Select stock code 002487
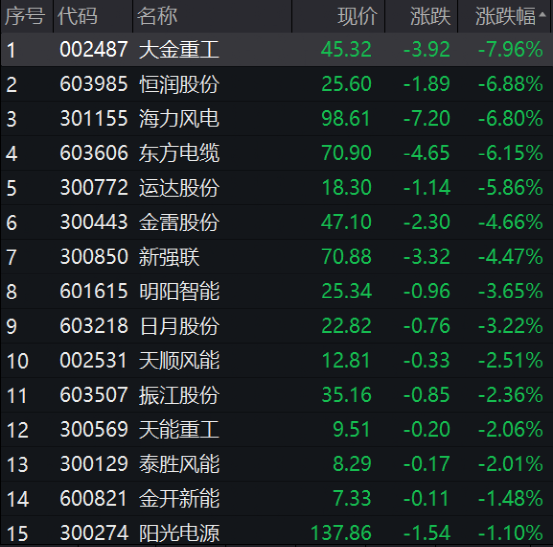This screenshot has height=547, width=553. click(93, 49)
